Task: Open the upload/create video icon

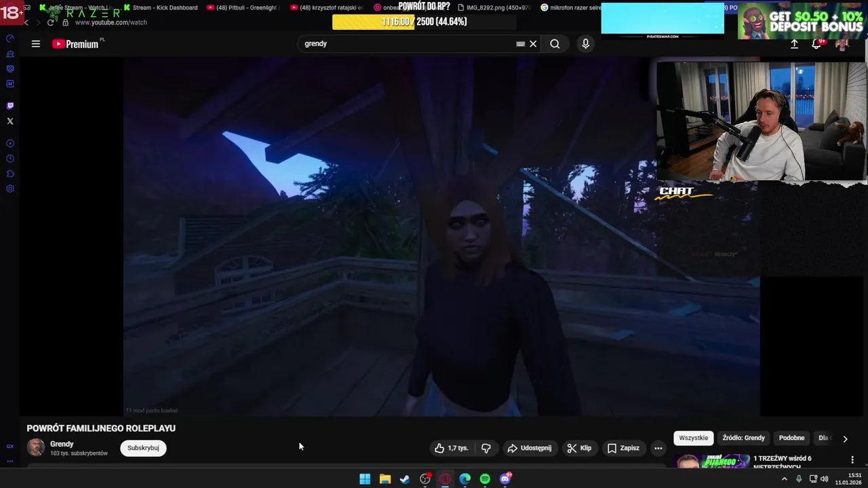Action: coord(794,44)
